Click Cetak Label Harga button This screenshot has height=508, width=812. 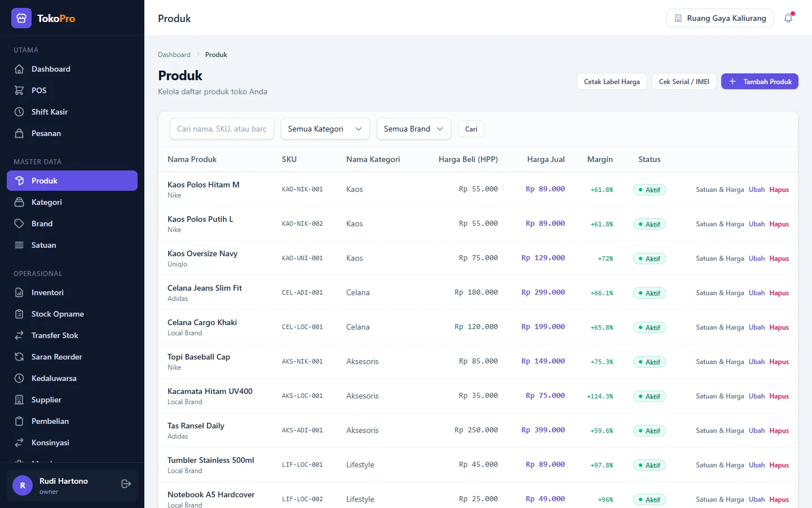coord(612,81)
